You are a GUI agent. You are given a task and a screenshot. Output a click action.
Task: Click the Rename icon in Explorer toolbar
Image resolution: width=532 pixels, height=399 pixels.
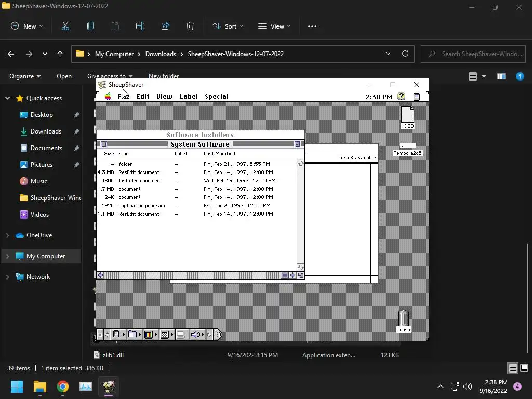tap(140, 26)
